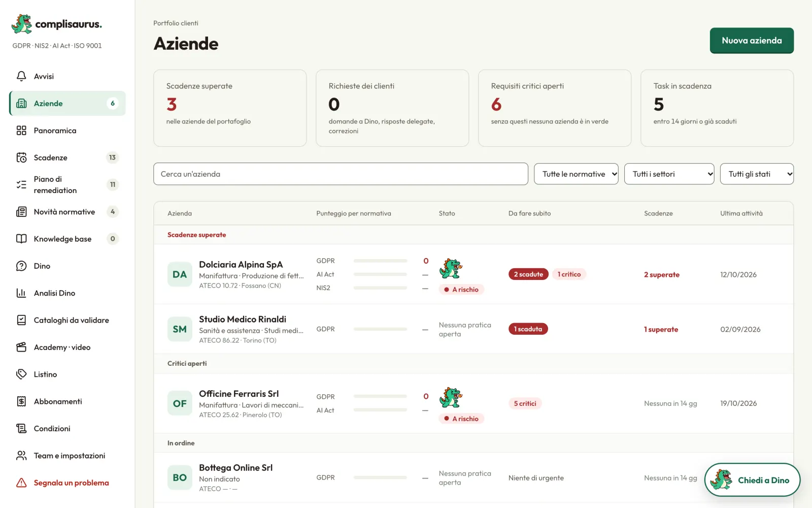Click the Piano di remediation checklist icon
This screenshot has height=508, width=812.
point(21,184)
